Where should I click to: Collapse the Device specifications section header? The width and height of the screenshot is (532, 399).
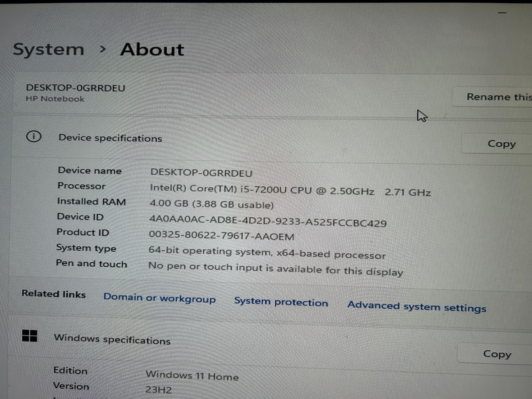272,139
